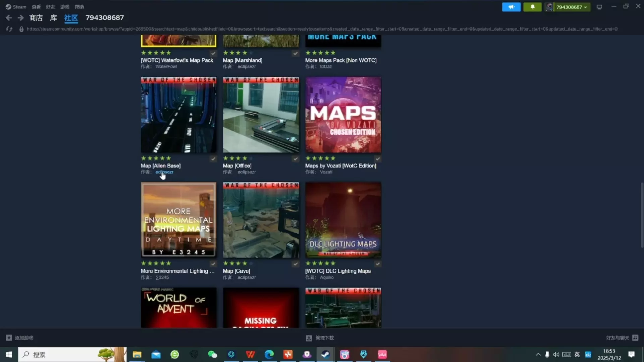This screenshot has width=644, height=362.
Task: Open the Mail app on the taskbar
Action: [156, 354]
